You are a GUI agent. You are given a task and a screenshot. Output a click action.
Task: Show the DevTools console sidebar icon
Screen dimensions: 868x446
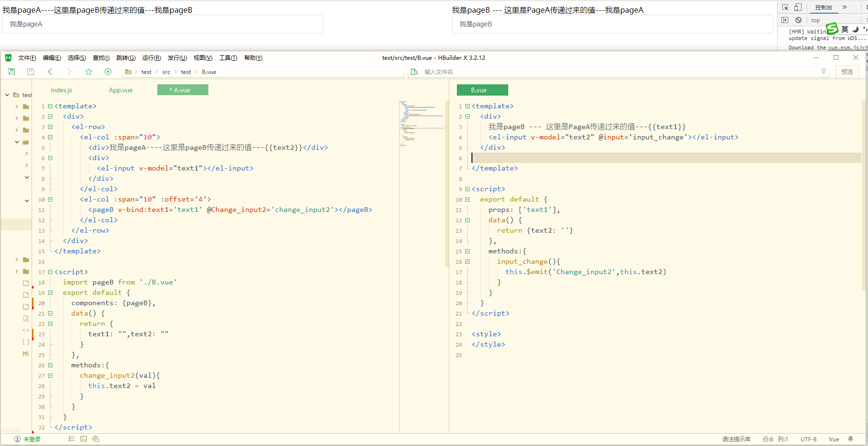785,20
